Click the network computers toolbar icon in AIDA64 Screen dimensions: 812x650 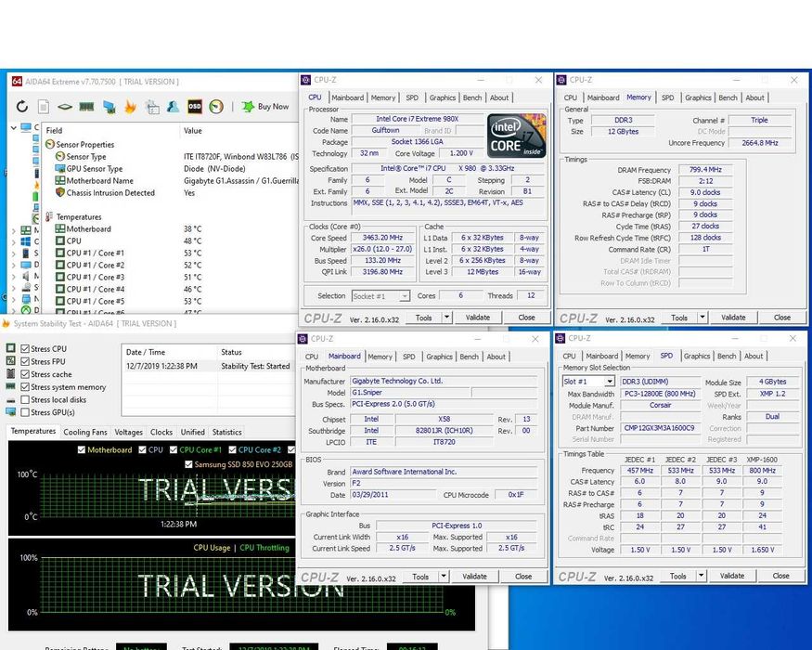point(109,107)
